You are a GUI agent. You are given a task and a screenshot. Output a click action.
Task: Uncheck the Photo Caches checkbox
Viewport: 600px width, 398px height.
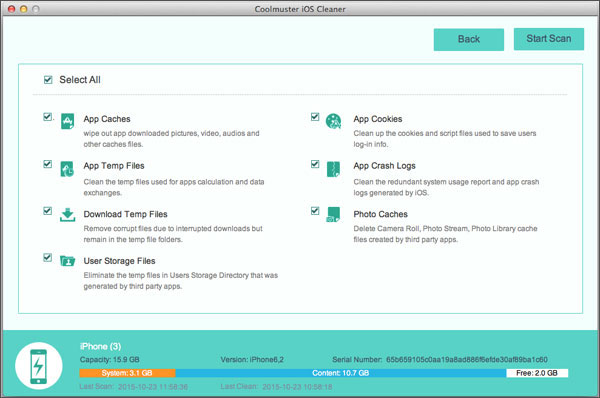coord(315,211)
